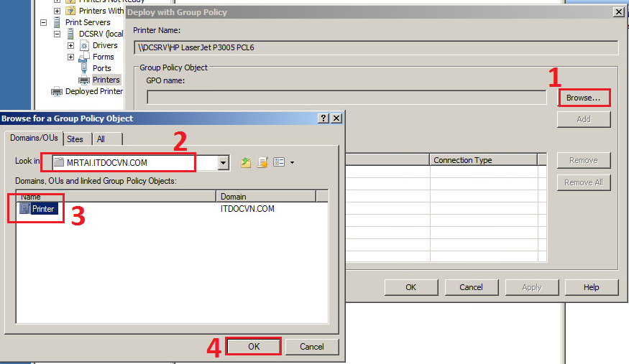Sort by the Name column header
The height and width of the screenshot is (364, 629).
(x=116, y=197)
